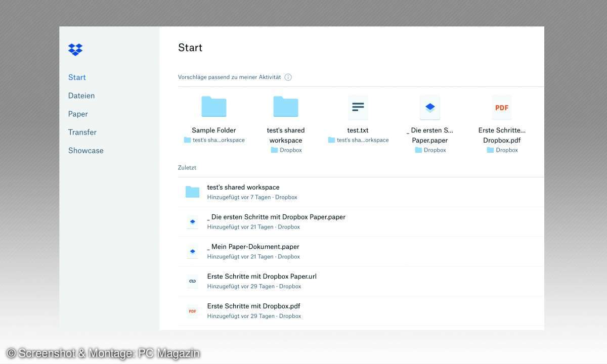This screenshot has width=607, height=364.
Task: Click the Sample Folder name label
Action: [x=214, y=130]
